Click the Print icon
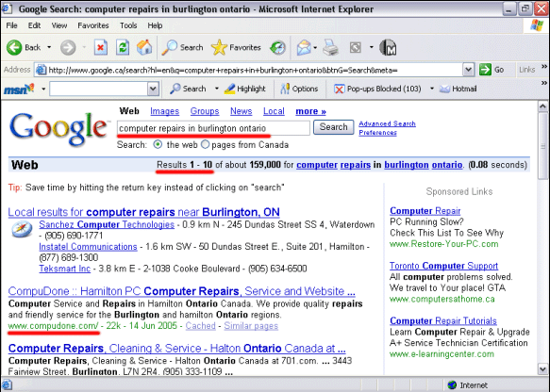This screenshot has height=392, width=550. coord(330,47)
